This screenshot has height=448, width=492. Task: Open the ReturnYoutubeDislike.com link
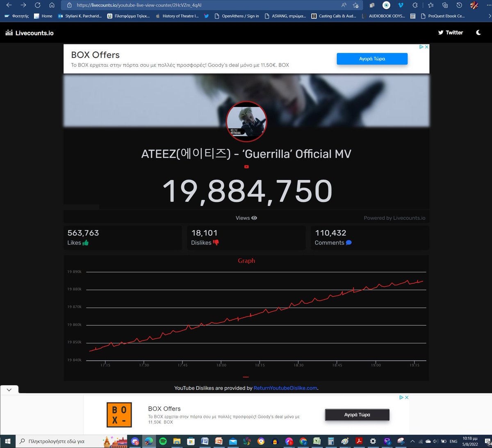click(285, 388)
